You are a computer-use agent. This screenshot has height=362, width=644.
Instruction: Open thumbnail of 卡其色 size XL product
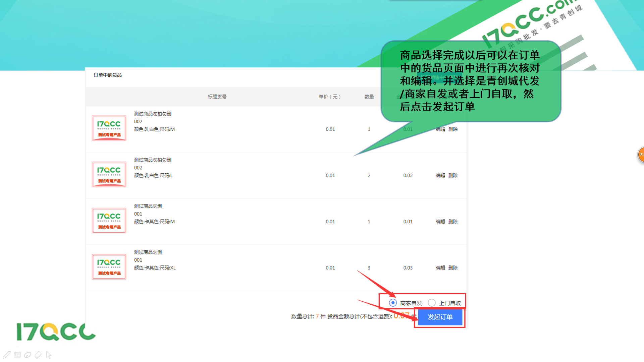(109, 267)
